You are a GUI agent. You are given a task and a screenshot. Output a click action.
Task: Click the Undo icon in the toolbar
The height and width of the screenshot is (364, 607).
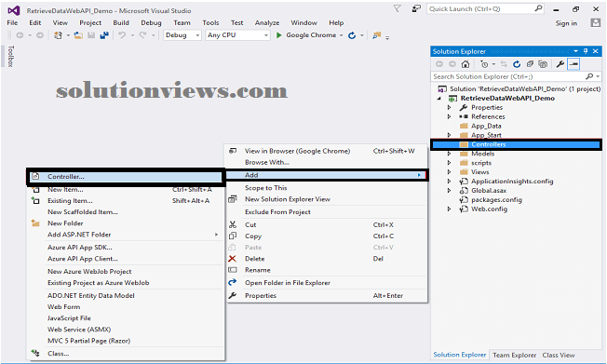[x=122, y=35]
